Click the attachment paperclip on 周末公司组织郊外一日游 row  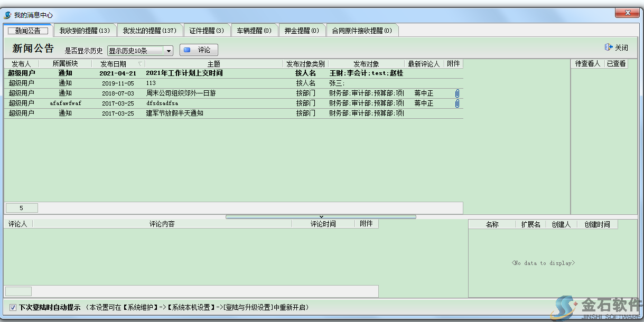click(456, 93)
